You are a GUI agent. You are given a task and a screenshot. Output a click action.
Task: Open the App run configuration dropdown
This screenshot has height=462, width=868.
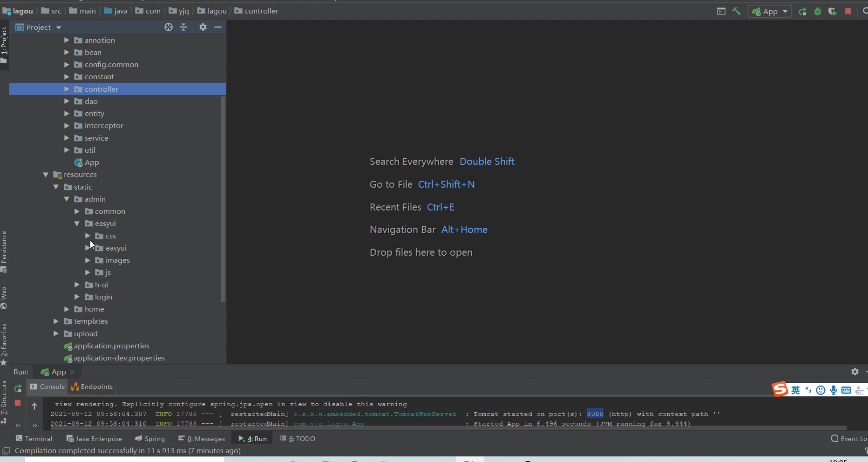(x=770, y=11)
